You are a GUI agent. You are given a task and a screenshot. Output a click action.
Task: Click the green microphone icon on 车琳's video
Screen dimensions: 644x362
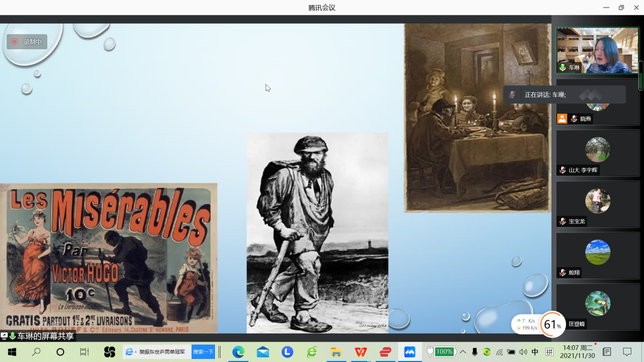[563, 68]
